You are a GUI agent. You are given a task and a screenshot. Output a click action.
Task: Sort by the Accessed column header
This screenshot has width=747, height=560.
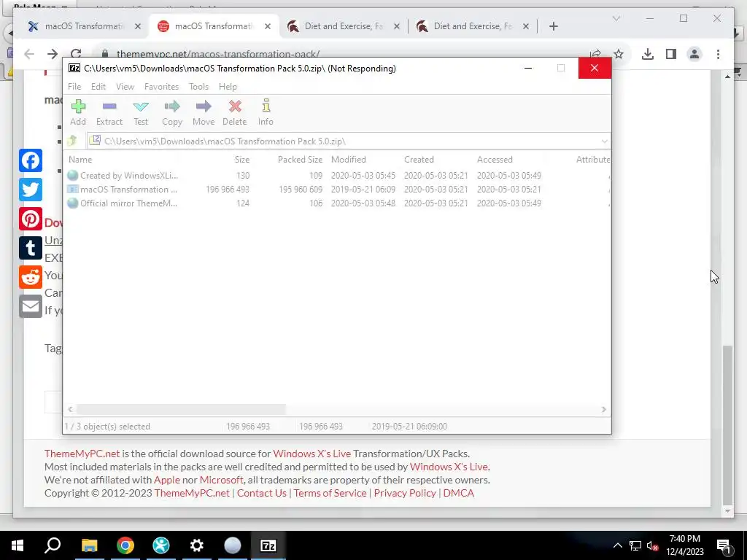495,160
